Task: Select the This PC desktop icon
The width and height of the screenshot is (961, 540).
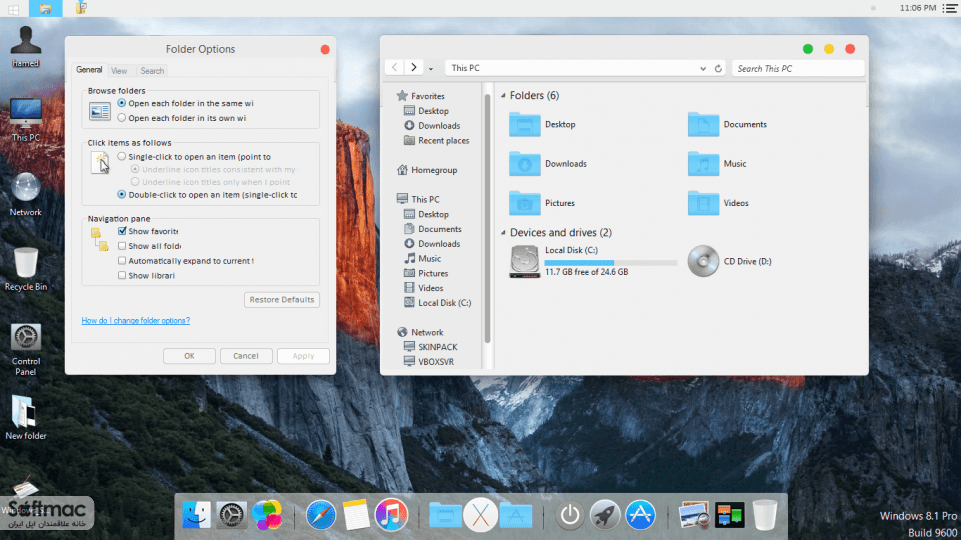Action: 26,120
